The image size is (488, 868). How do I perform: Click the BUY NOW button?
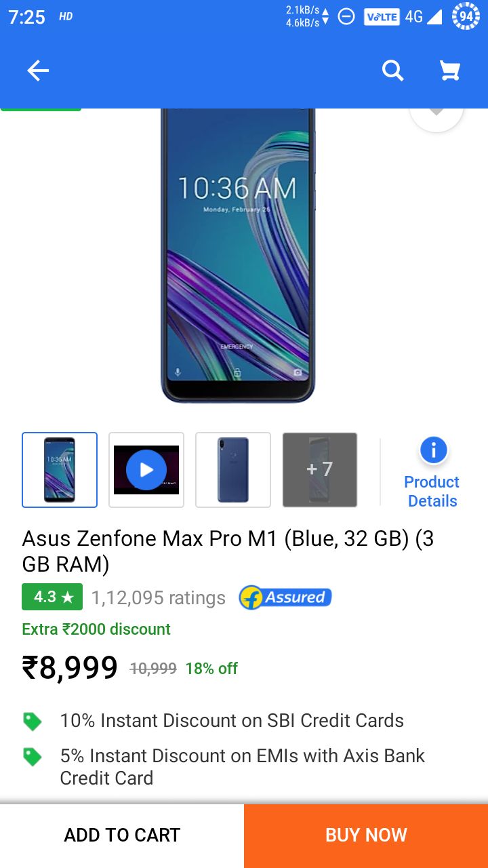366,835
